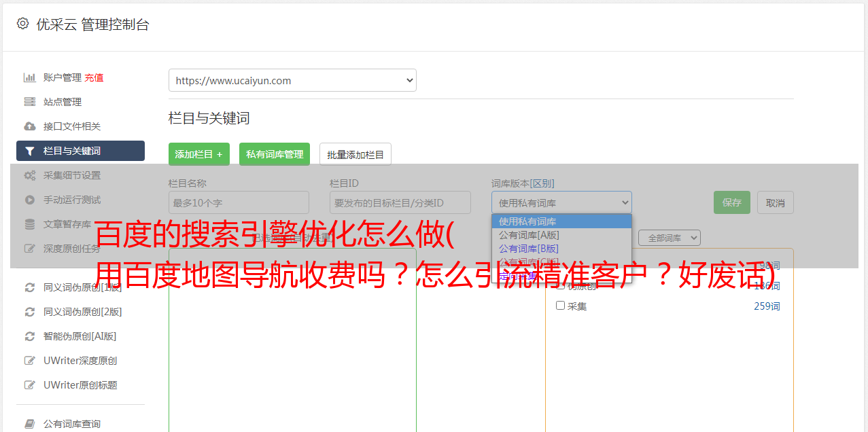Open UWriter原创标题 page

coord(80,385)
